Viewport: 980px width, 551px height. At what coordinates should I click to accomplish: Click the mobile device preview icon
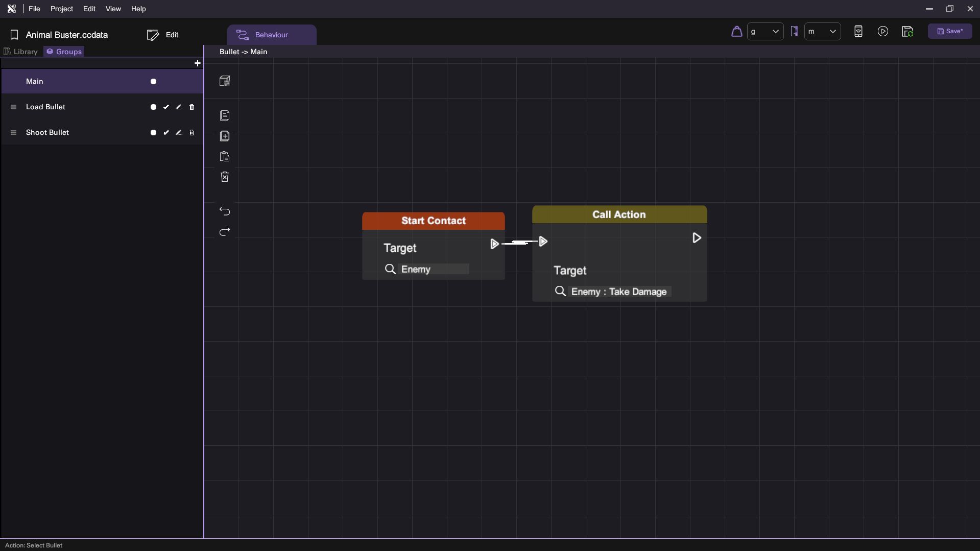858,32
